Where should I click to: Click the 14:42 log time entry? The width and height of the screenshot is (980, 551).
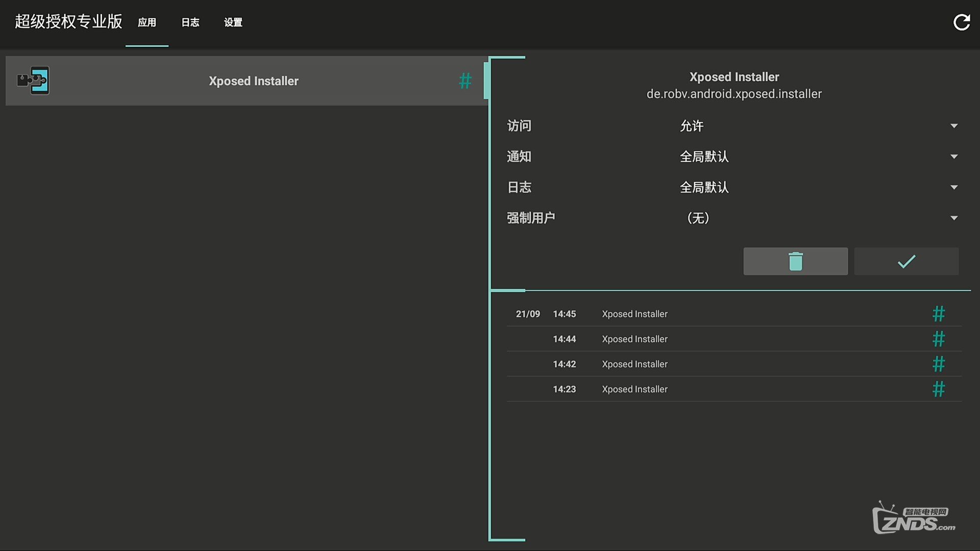point(564,364)
